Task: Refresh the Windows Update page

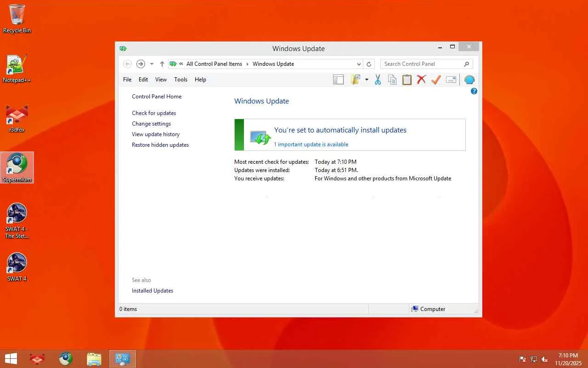Action: (x=368, y=64)
